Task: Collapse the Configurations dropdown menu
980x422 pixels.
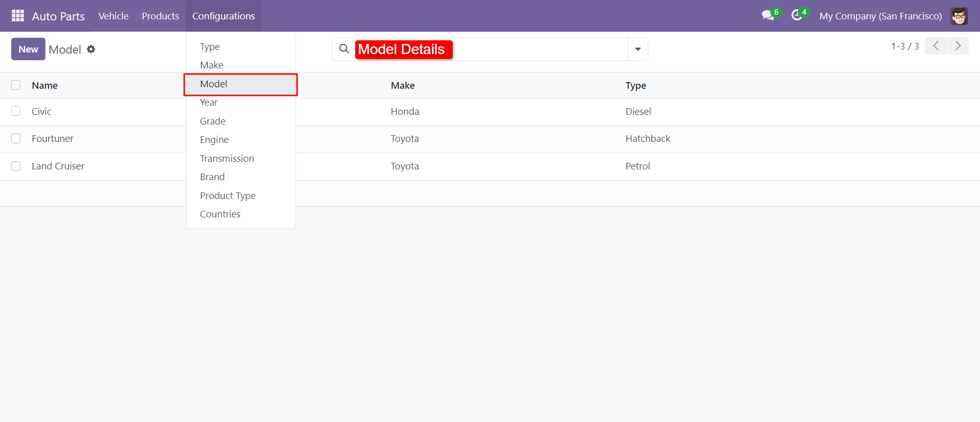Action: tap(223, 16)
